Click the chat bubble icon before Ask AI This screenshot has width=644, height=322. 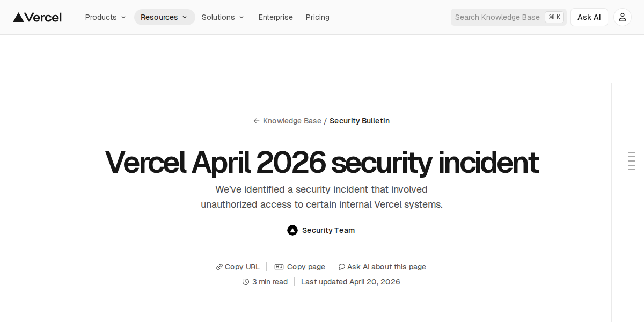coord(342,267)
